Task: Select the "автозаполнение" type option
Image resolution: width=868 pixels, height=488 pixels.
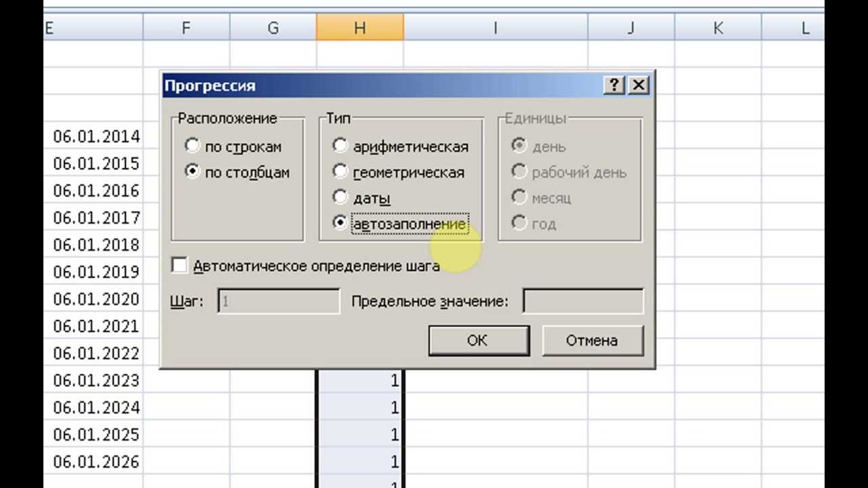Action: [x=340, y=223]
